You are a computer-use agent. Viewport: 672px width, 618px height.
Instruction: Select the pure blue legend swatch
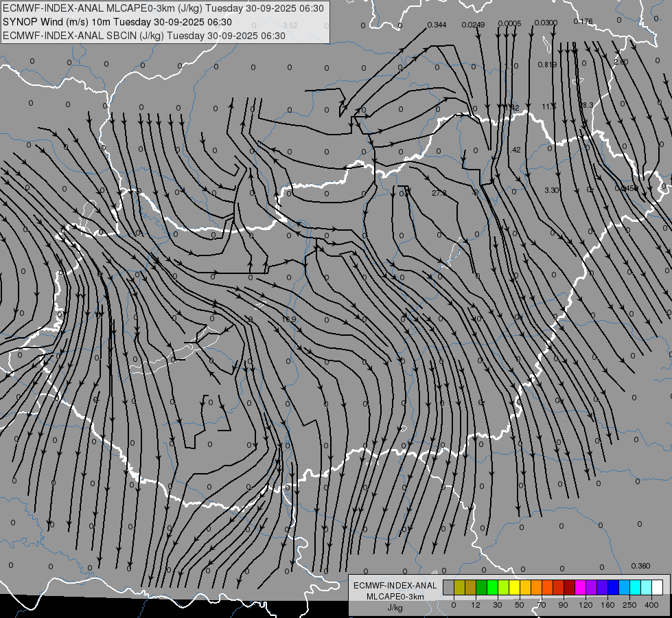tap(614, 587)
